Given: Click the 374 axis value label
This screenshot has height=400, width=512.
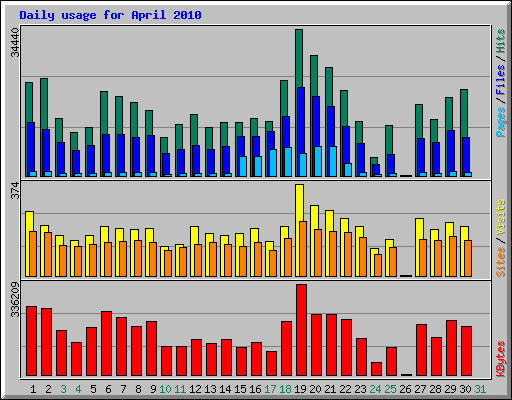Looking at the screenshot, I should click(x=15, y=190).
